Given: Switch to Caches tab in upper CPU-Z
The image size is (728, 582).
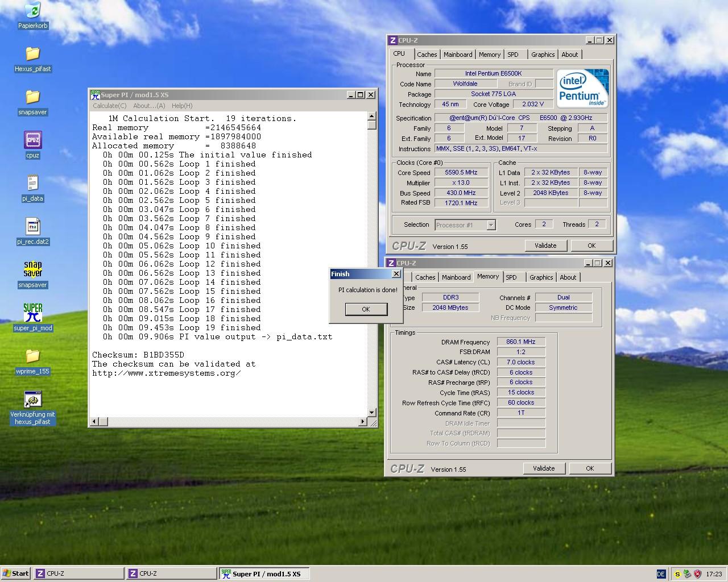Looking at the screenshot, I should [x=427, y=55].
